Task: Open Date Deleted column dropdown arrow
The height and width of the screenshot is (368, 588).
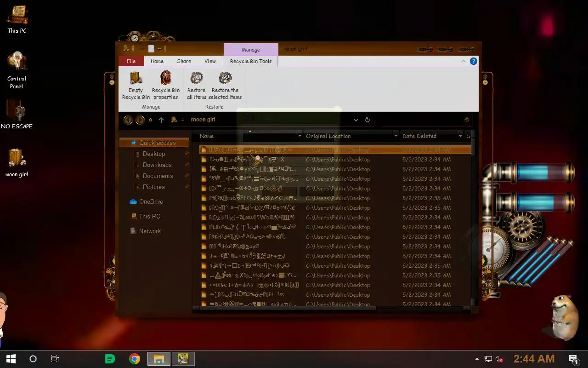Action: (x=460, y=136)
